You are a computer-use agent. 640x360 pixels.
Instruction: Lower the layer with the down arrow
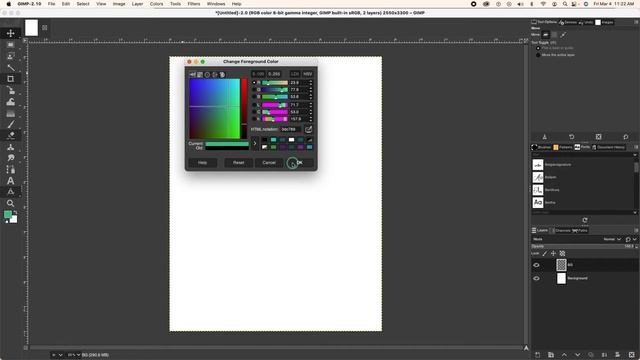point(578,355)
